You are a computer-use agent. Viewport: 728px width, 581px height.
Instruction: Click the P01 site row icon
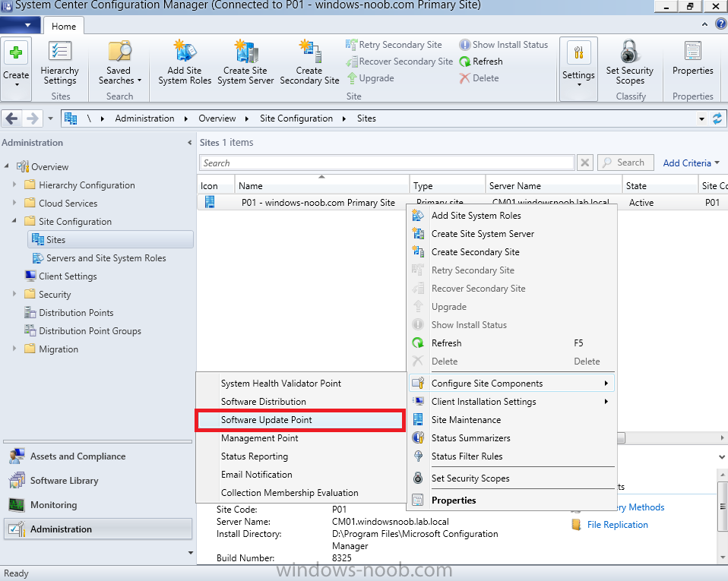210,202
